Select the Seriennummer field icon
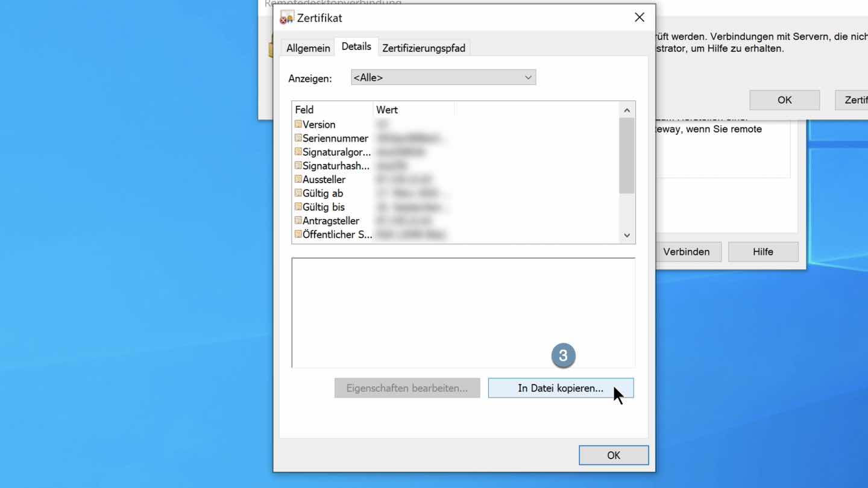 298,138
